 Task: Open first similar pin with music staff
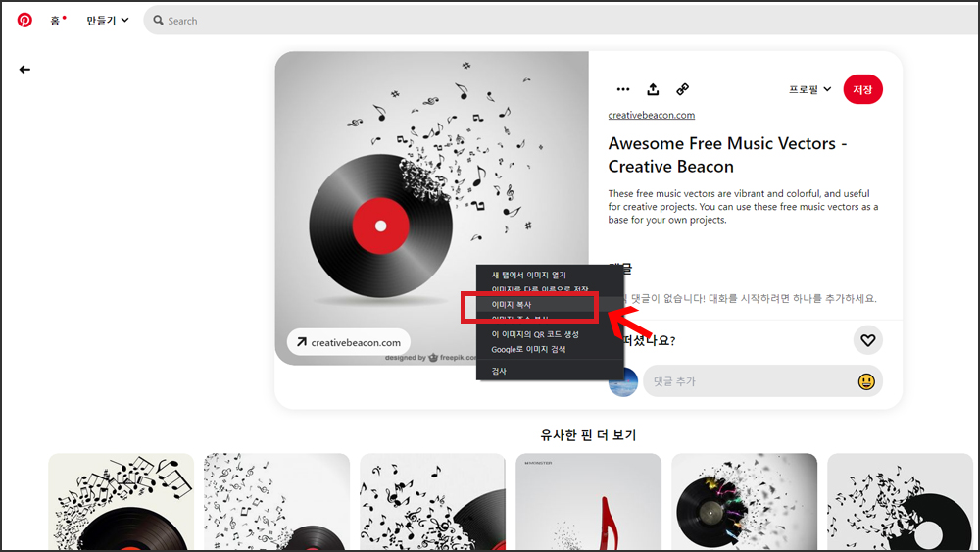point(122,501)
